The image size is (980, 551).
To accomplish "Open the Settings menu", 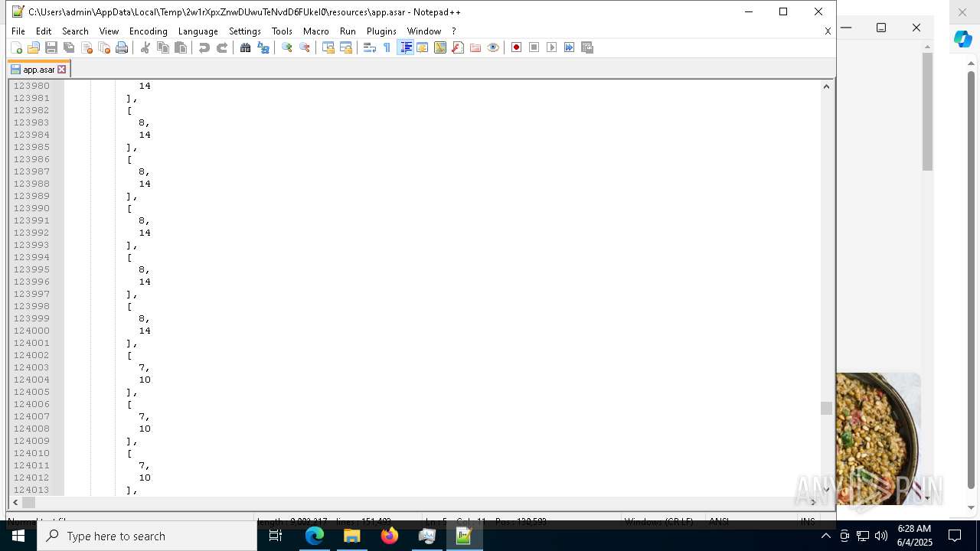I will pos(245,31).
